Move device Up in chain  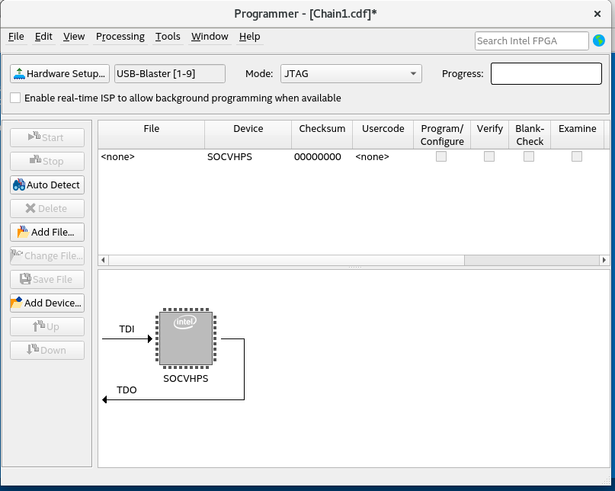(x=47, y=327)
